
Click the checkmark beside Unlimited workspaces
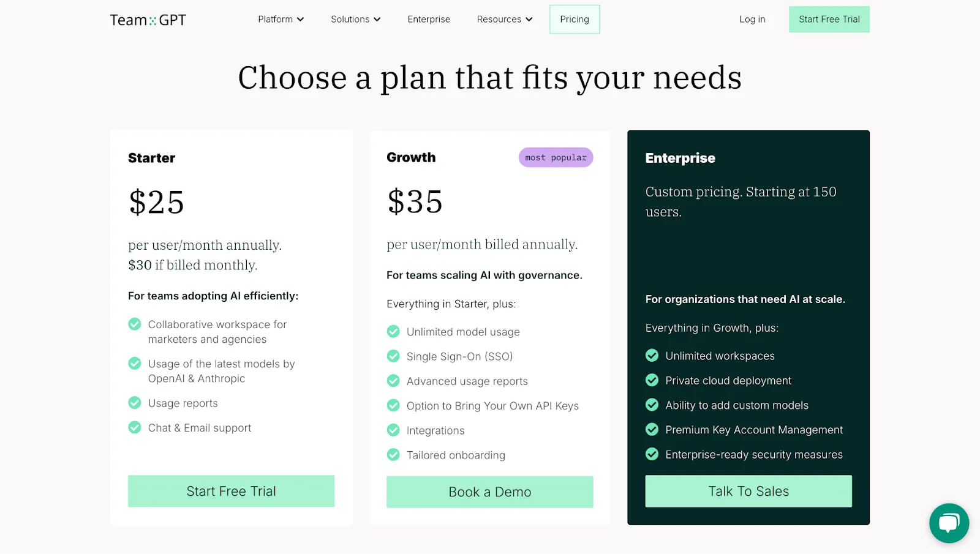click(x=651, y=356)
